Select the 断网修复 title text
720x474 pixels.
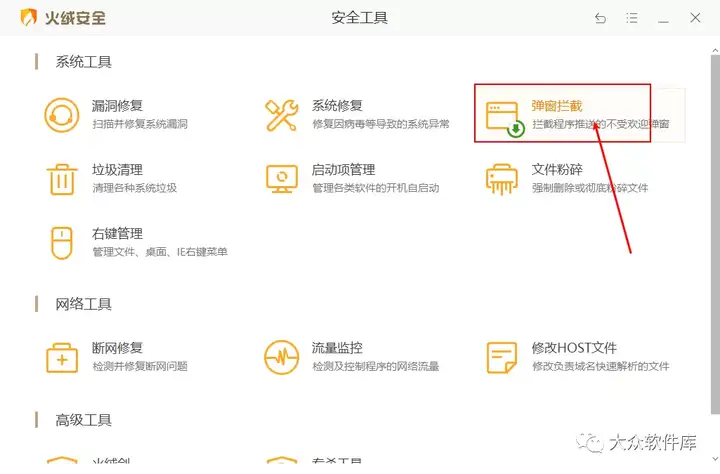117,348
